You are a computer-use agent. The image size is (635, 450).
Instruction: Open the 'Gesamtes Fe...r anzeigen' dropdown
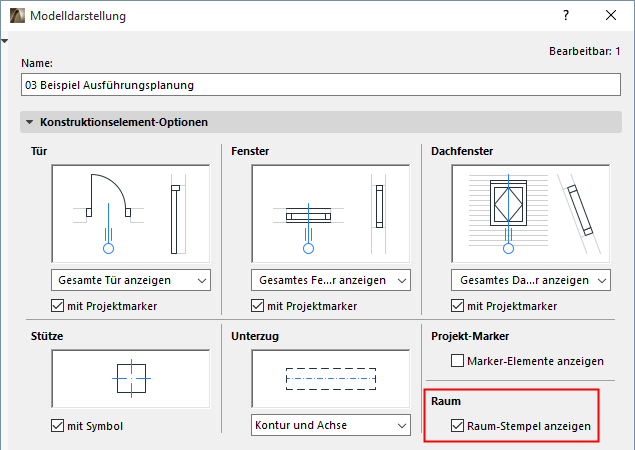click(331, 279)
